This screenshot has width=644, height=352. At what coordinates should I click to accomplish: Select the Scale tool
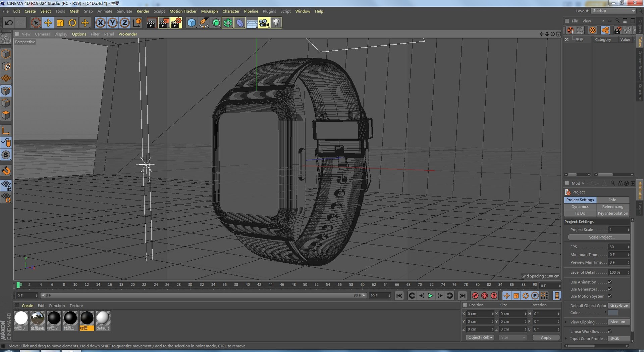click(x=60, y=23)
